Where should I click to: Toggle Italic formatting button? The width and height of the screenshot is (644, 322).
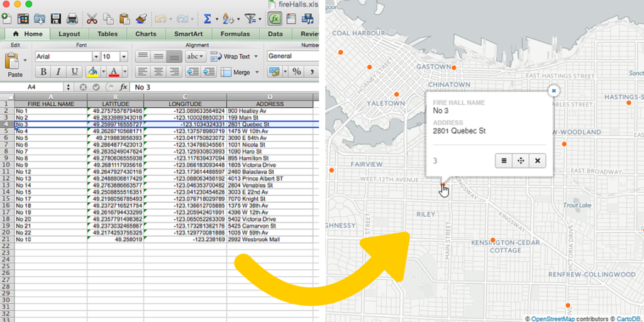click(x=58, y=72)
